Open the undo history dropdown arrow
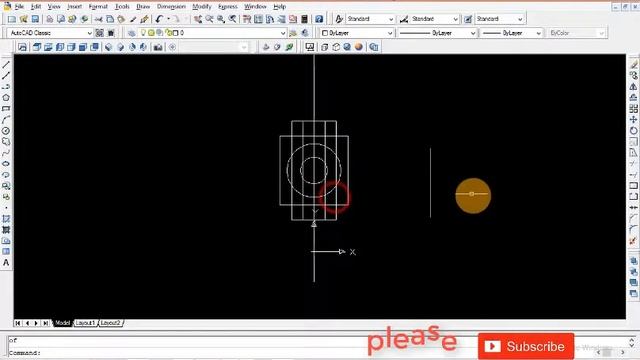This screenshot has width=640, height=360. [168, 19]
